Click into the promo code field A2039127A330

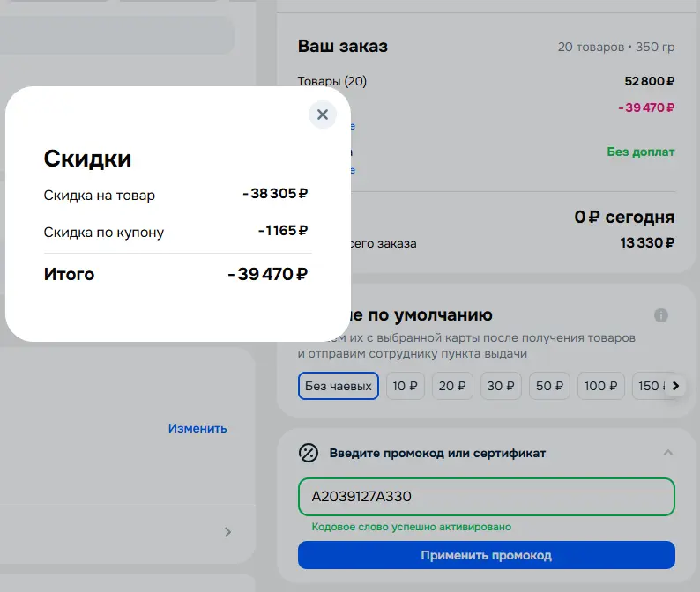[x=486, y=497]
